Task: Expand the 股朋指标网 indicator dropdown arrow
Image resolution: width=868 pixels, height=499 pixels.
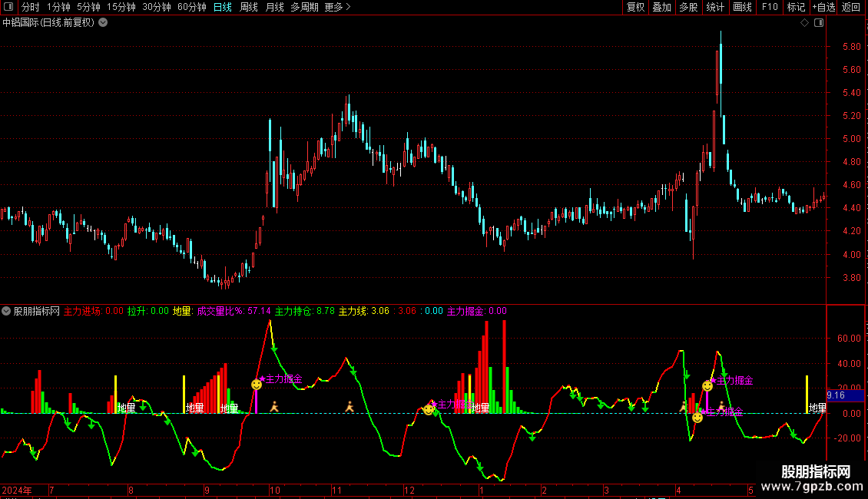Action: 7,311
